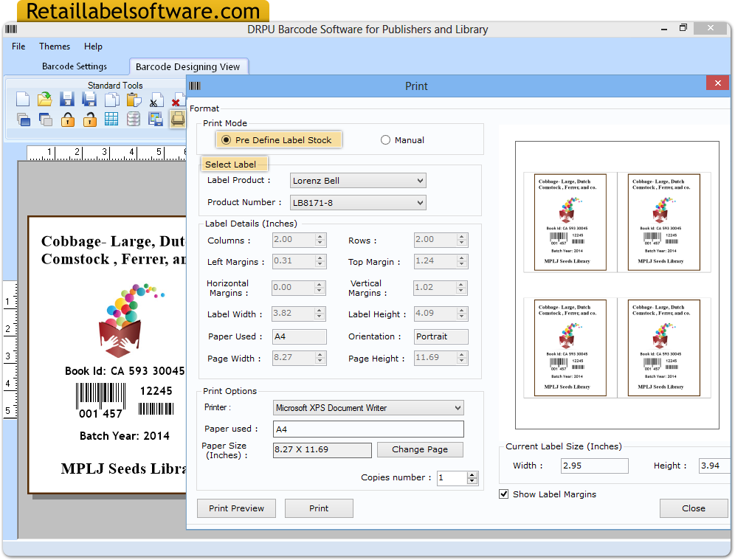Viewport: 735px width, 560px height.
Task: Select Manual print mode
Action: coord(403,140)
